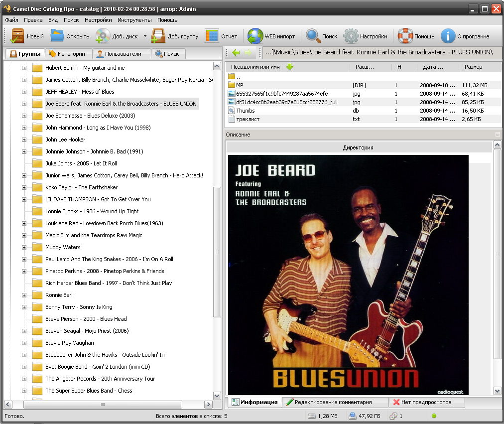Screen dimensions: 504x424
Task: Open the Отчет report icon
Action: click(x=212, y=36)
